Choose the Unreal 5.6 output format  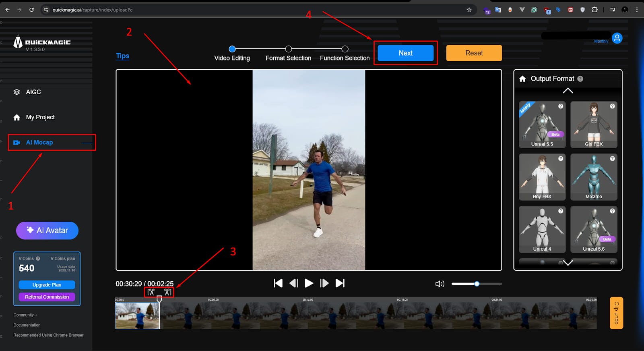(x=594, y=229)
